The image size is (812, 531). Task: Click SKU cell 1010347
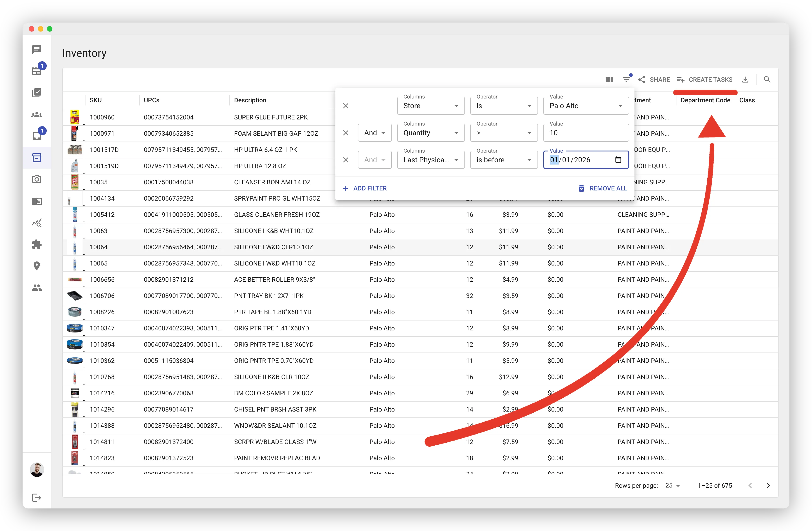tap(102, 328)
